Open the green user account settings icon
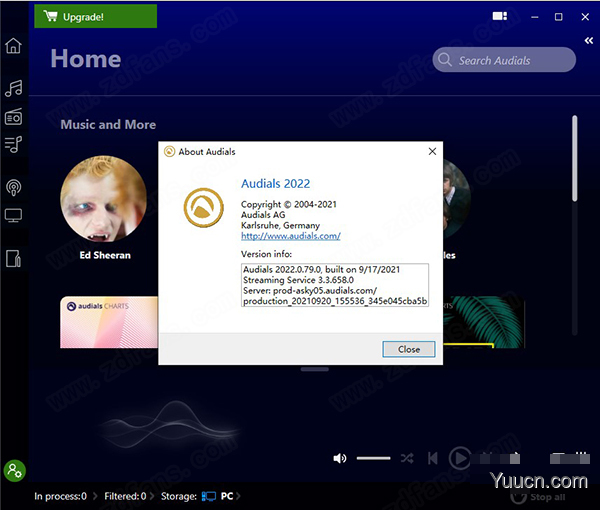 [15, 470]
